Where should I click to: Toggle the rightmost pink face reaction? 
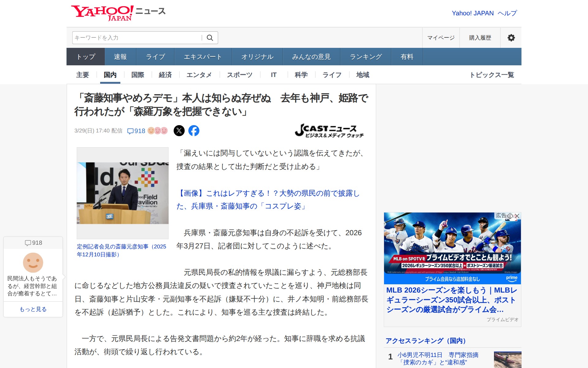164,131
